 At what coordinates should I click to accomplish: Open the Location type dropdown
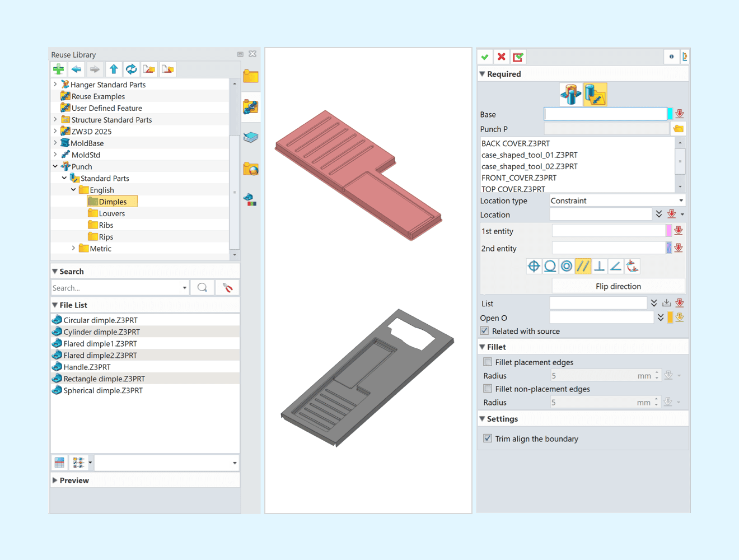617,200
